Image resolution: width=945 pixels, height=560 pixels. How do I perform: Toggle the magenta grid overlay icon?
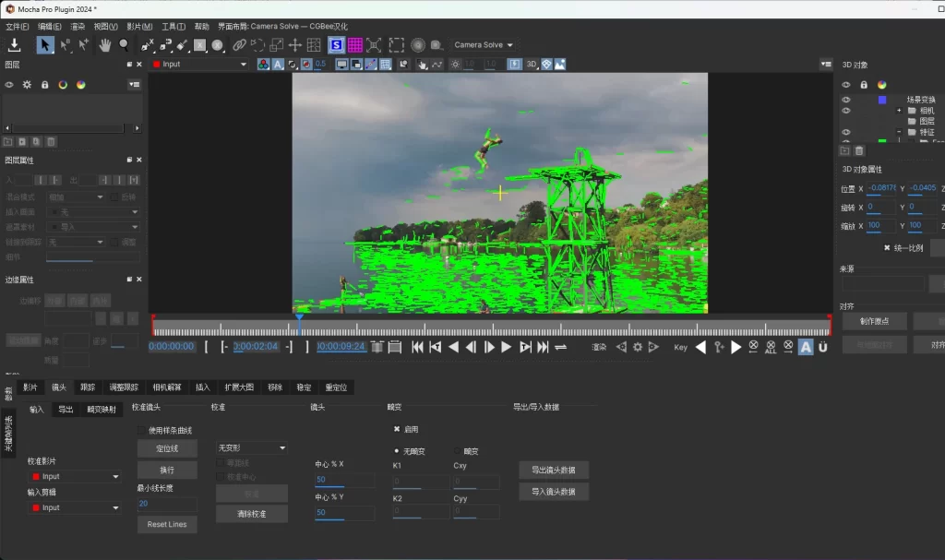click(x=354, y=44)
